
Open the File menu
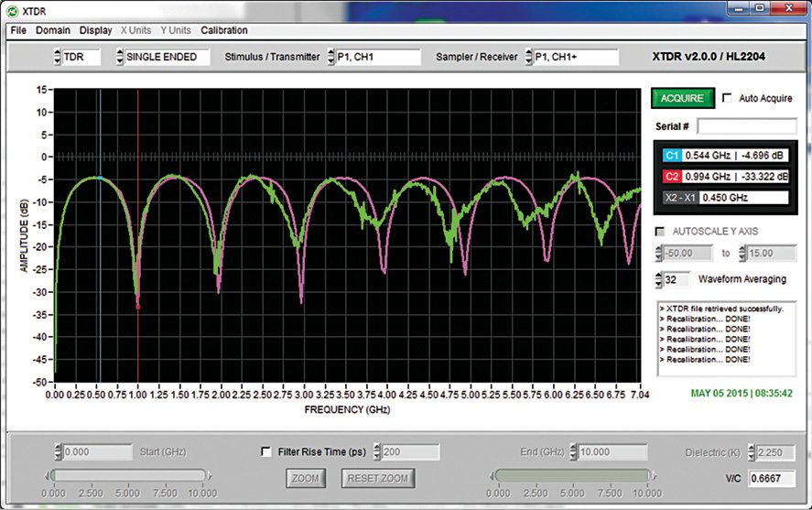click(x=18, y=30)
